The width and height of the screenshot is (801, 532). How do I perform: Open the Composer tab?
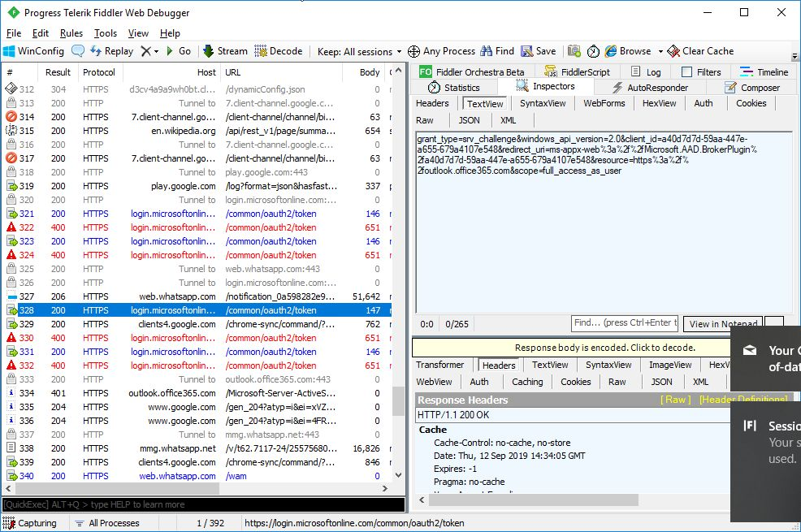752,87
